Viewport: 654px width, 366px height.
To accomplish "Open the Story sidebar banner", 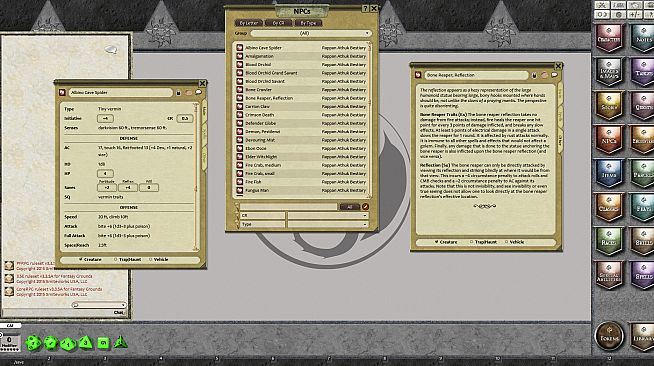I will (609, 106).
